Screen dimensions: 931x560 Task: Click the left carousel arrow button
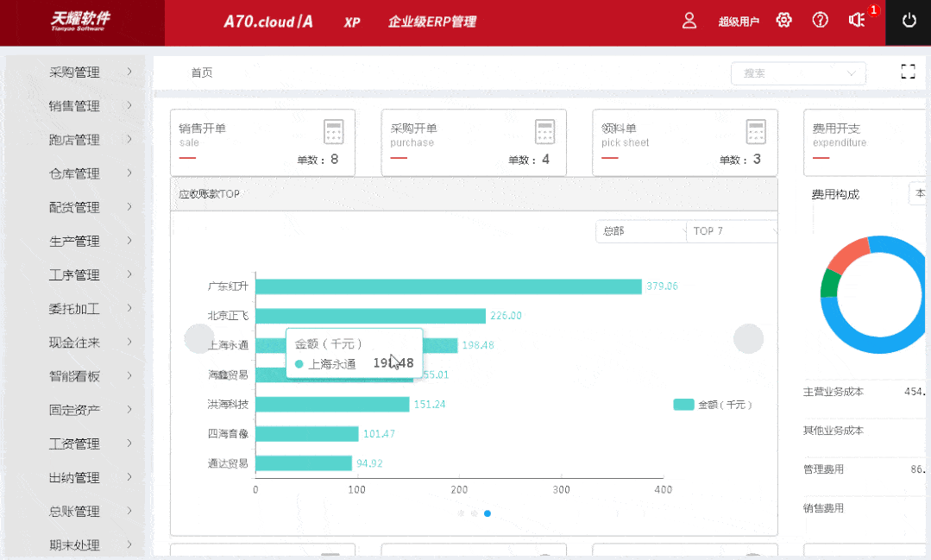point(199,339)
